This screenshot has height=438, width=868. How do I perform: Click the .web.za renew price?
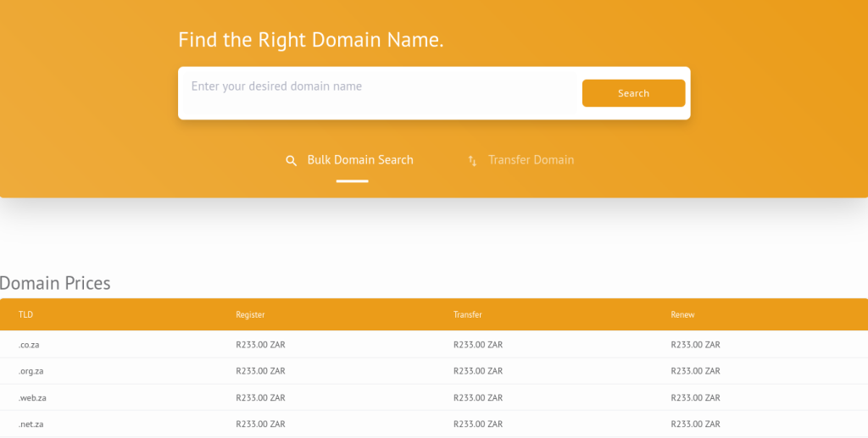(695, 397)
